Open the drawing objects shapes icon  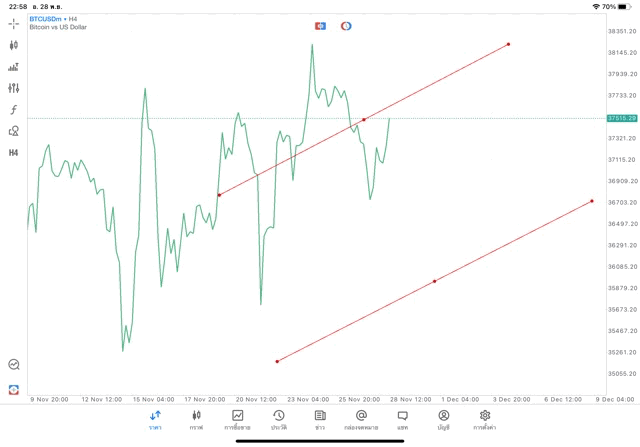[14, 131]
